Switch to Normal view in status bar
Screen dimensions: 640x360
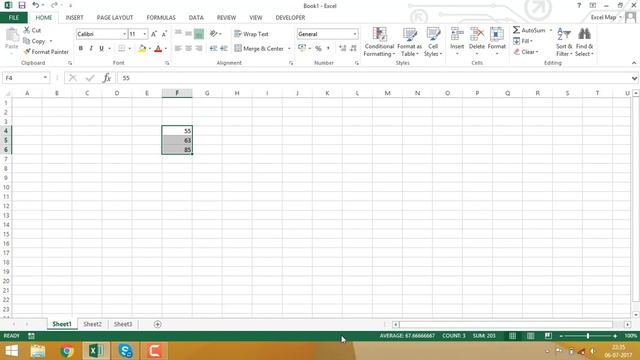tap(512, 336)
